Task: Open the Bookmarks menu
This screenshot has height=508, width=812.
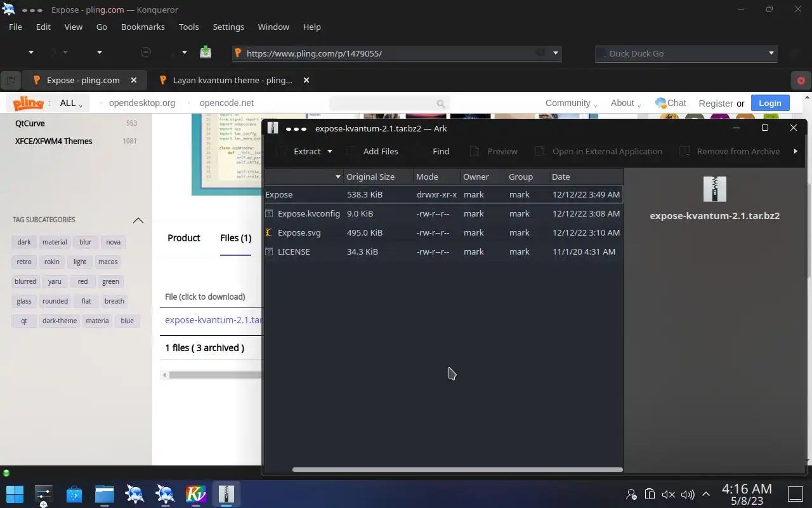Action: point(143,27)
